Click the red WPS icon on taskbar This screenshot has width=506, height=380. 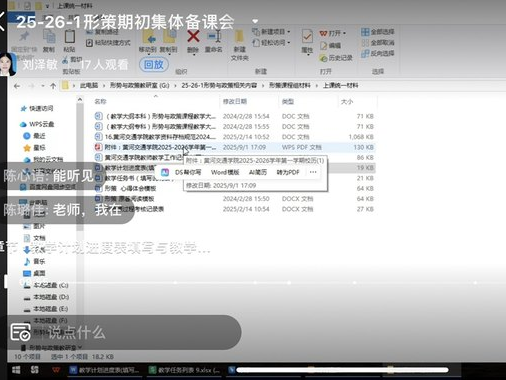pyautogui.click(x=56, y=370)
